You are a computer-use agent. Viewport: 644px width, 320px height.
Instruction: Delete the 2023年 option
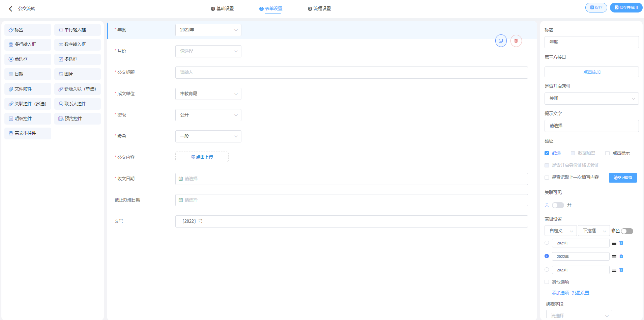click(621, 270)
